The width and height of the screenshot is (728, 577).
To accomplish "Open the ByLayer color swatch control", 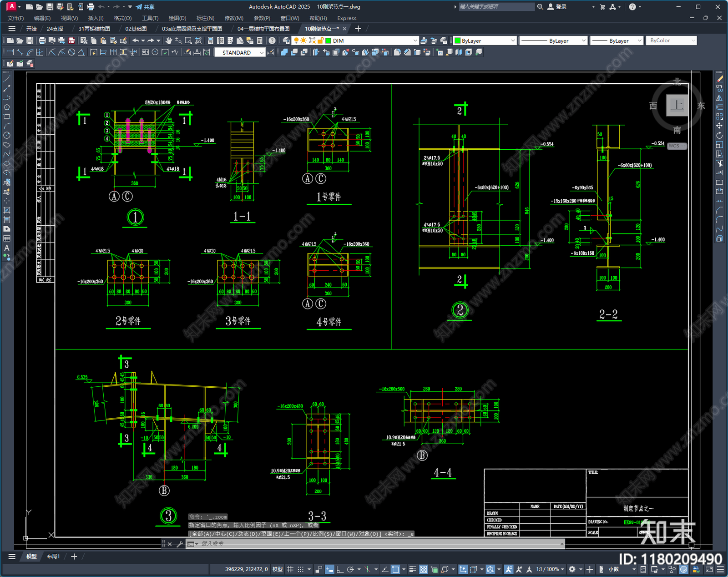I will pos(485,40).
